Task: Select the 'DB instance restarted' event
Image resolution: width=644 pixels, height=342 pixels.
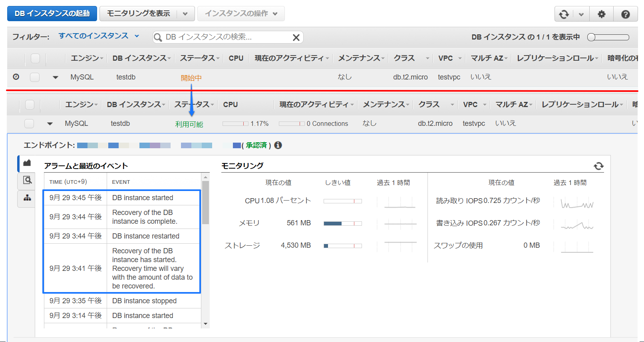Action: tap(146, 236)
